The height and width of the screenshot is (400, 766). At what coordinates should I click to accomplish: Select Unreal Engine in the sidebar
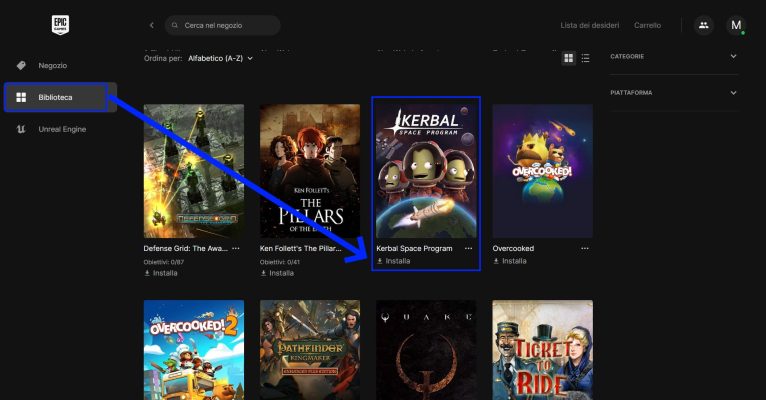coord(62,129)
